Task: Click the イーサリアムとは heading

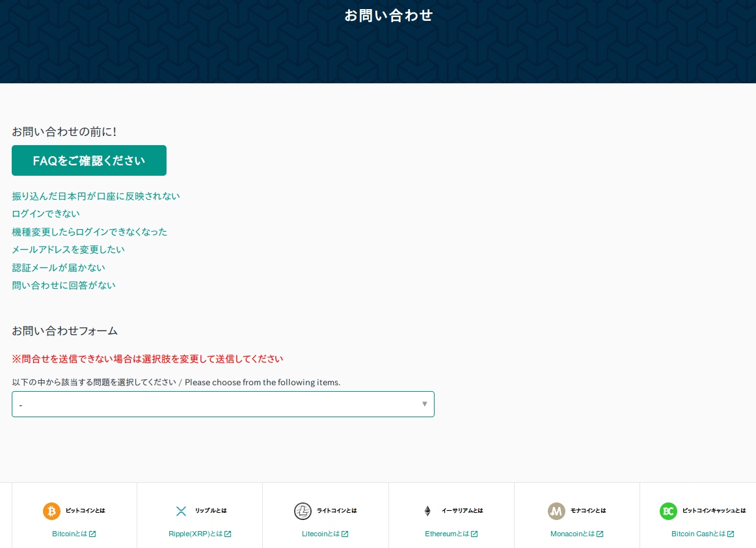Action: pos(463,511)
